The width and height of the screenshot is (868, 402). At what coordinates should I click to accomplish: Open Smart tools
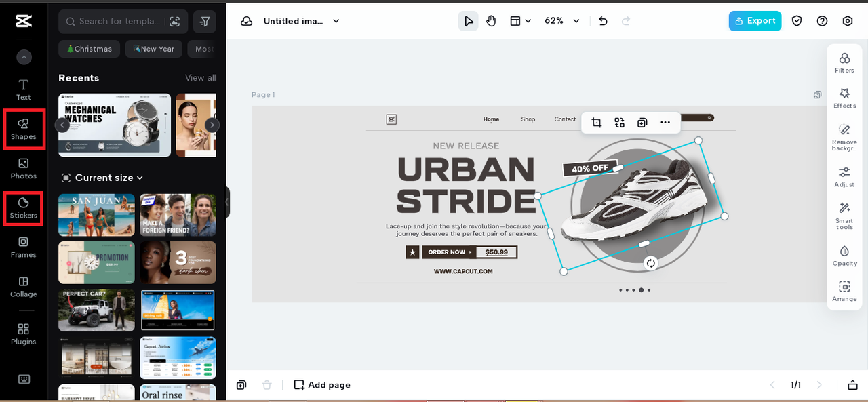coord(844,216)
